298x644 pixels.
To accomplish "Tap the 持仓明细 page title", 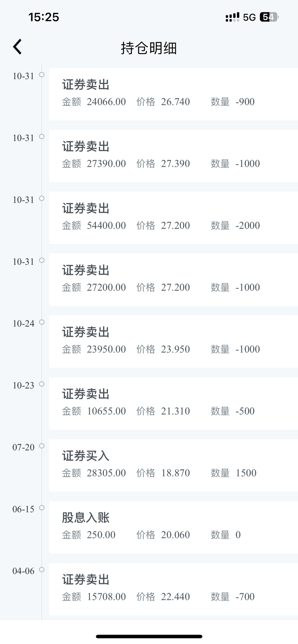I will point(149,48).
